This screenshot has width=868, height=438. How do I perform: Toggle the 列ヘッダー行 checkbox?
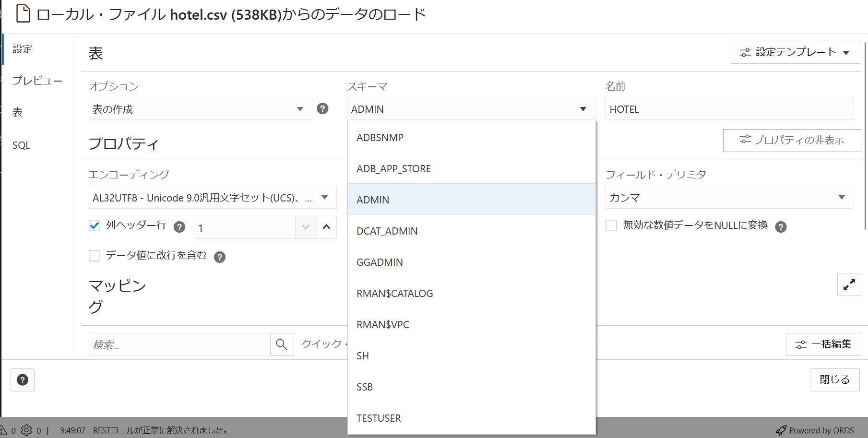point(95,225)
